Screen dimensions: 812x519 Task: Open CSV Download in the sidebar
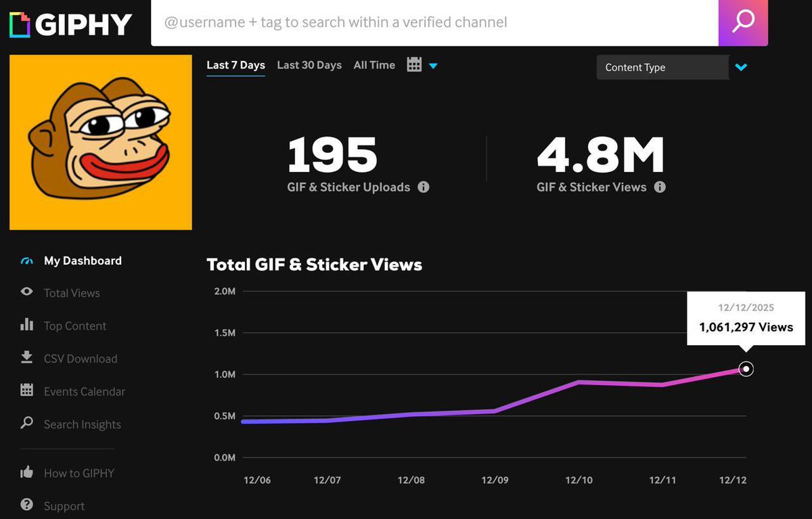[x=81, y=359]
